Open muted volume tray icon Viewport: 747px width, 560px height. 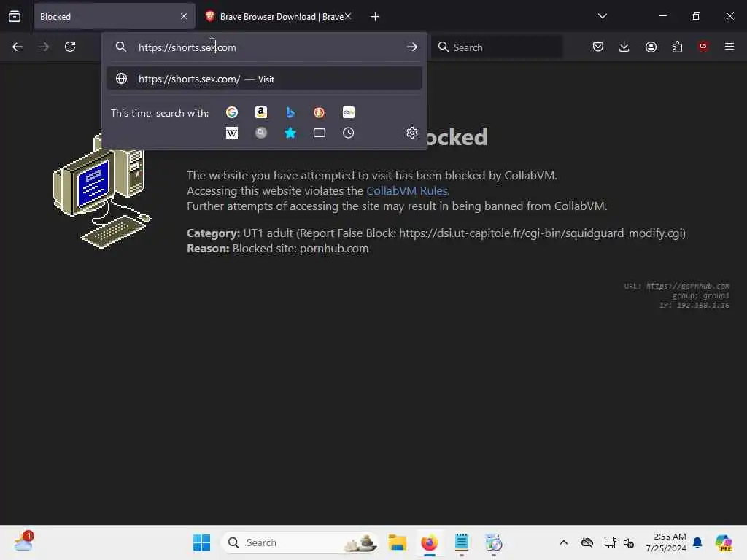click(x=629, y=542)
